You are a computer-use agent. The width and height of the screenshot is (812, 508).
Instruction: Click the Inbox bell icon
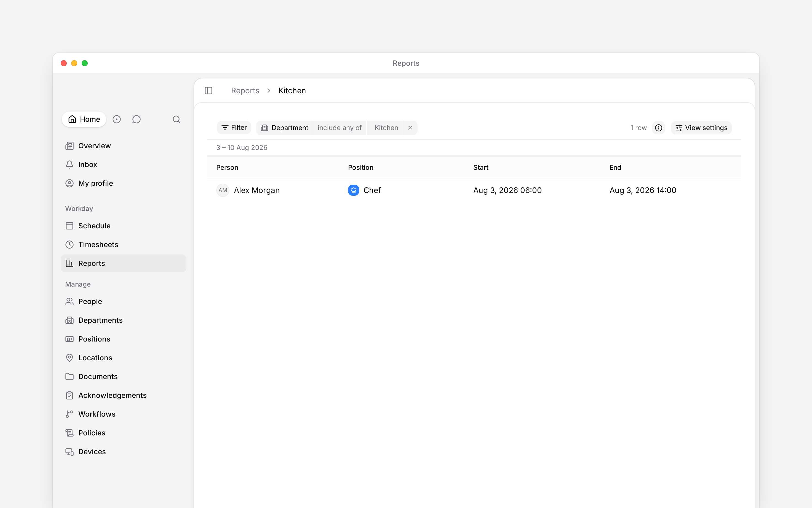coord(70,165)
